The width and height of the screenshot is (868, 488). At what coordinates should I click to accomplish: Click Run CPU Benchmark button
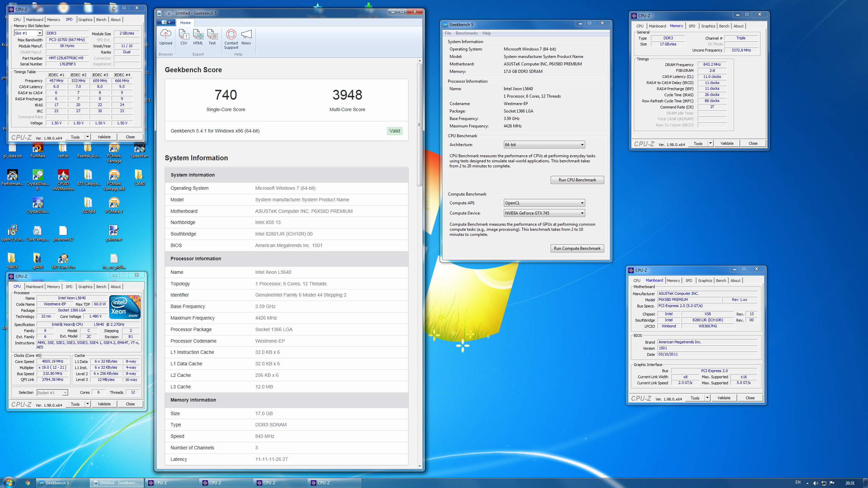coord(577,180)
